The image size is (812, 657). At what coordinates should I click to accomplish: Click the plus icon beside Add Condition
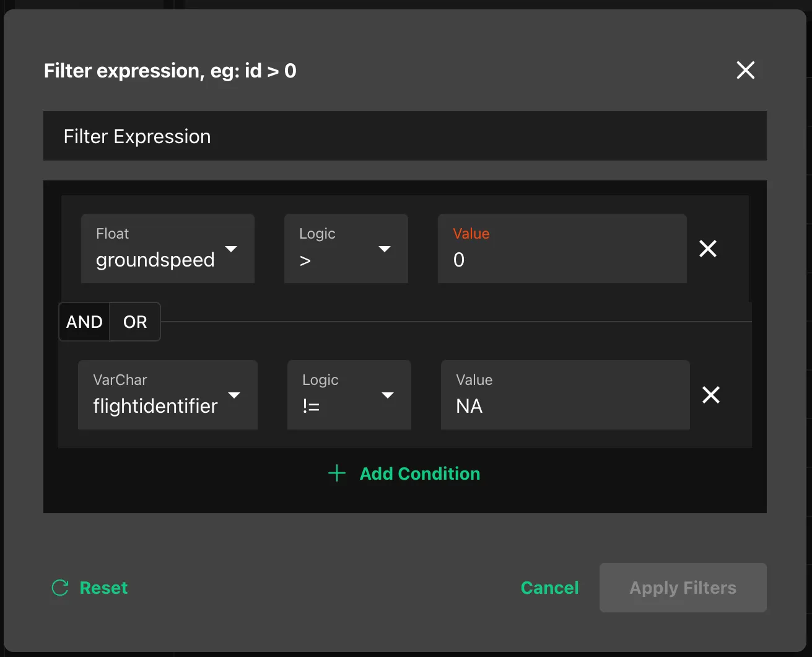pyautogui.click(x=337, y=474)
